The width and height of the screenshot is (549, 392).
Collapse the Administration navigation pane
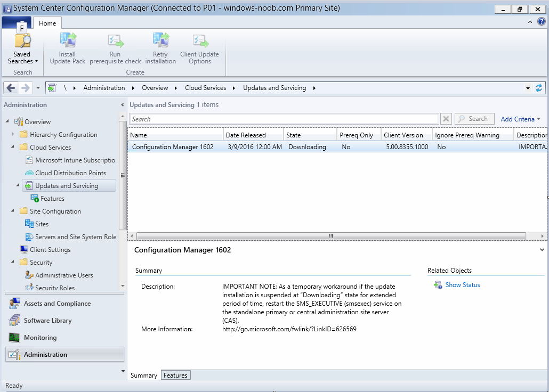(122, 105)
